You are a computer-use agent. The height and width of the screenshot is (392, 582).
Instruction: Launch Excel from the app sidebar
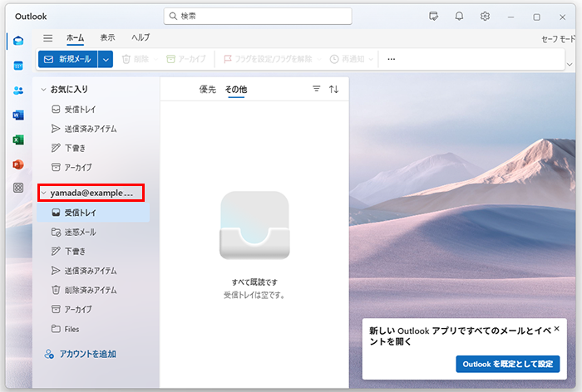(17, 140)
